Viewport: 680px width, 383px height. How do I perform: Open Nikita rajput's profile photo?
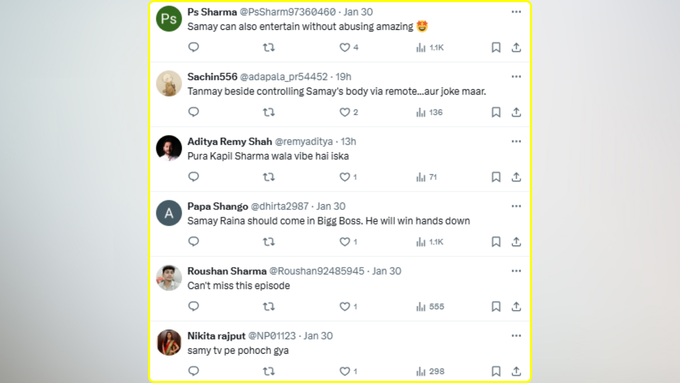(x=169, y=342)
